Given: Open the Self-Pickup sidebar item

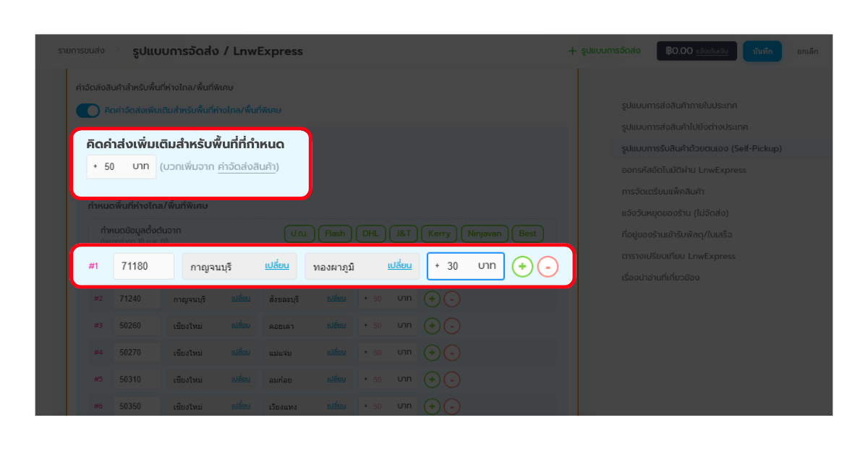Looking at the screenshot, I should point(701,148).
